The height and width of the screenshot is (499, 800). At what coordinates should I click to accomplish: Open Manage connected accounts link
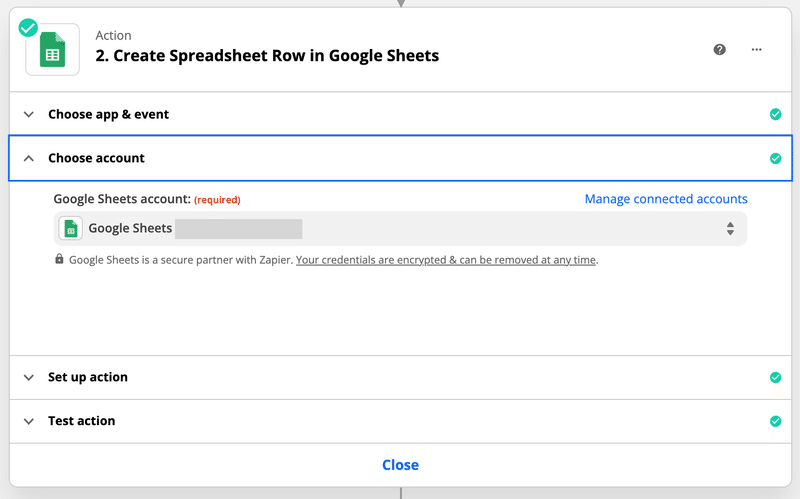666,199
